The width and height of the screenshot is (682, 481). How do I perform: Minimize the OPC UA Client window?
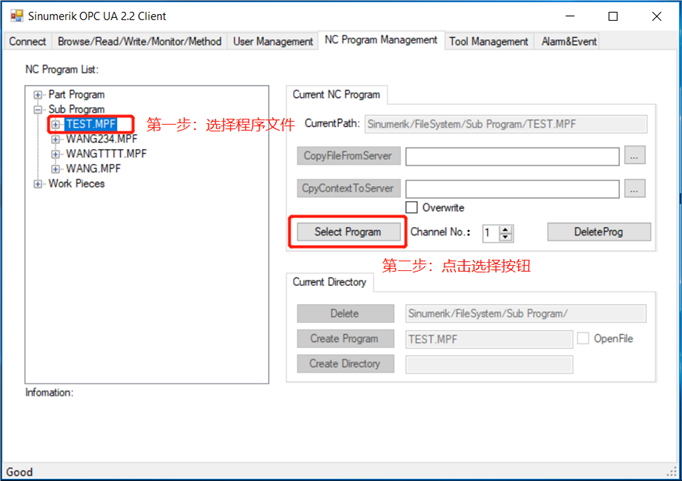[570, 16]
